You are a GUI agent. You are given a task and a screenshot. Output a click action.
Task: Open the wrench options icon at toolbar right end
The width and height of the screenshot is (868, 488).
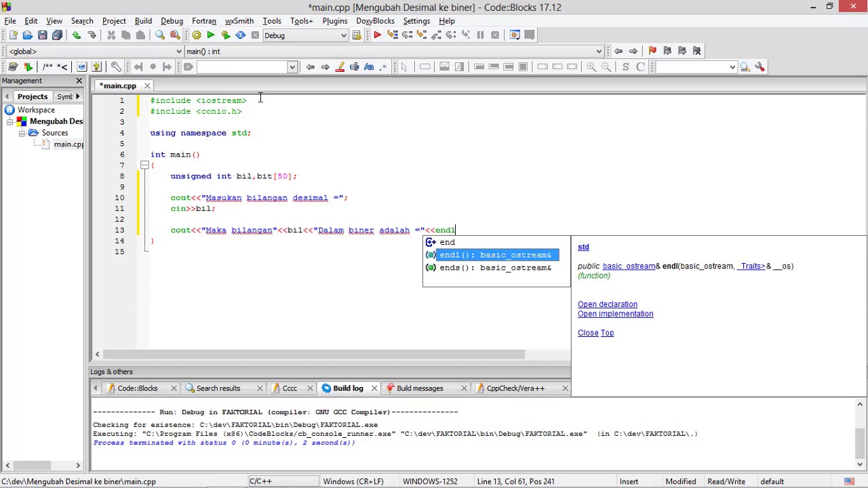[x=759, y=66]
